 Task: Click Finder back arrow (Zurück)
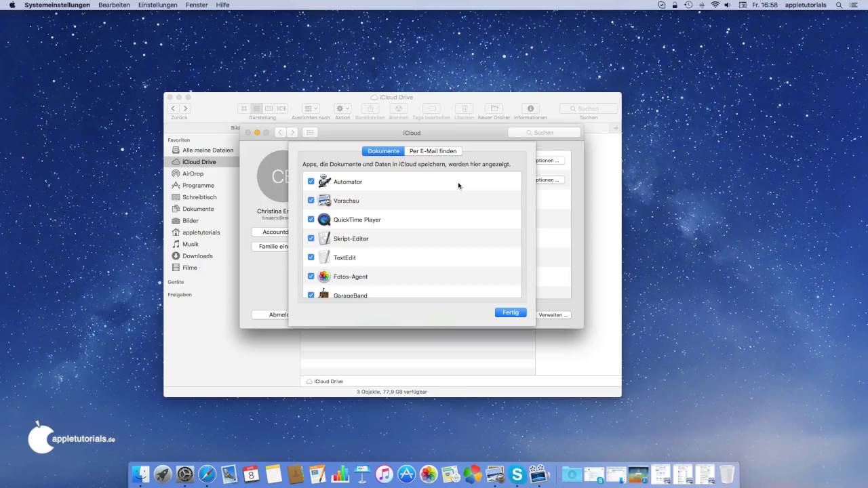click(173, 108)
